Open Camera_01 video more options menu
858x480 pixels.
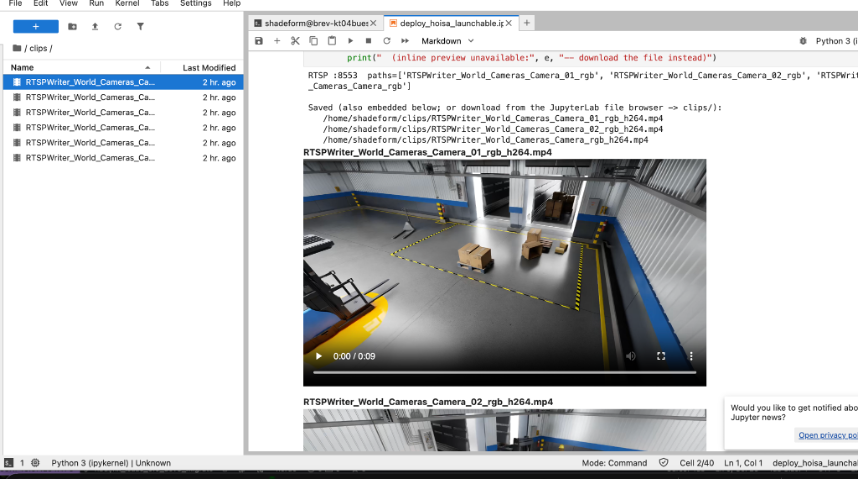[x=691, y=356]
